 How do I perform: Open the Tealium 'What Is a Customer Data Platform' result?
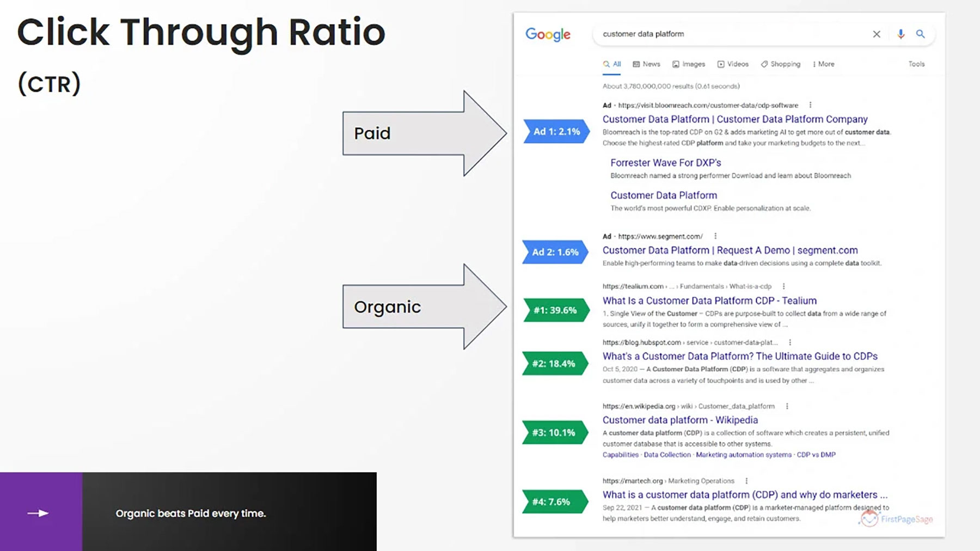point(709,301)
